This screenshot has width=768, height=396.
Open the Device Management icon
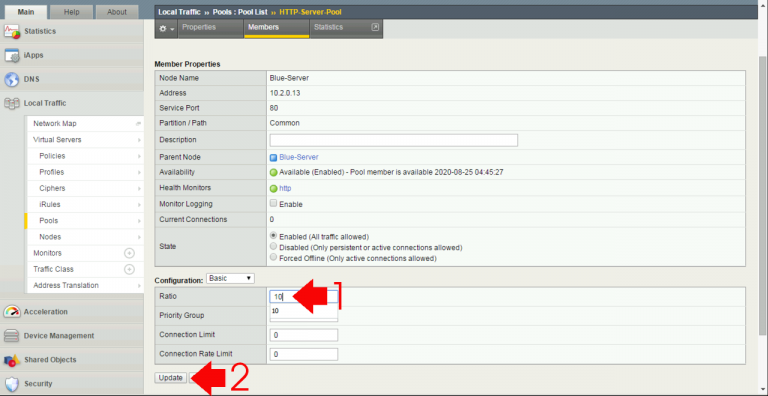(12, 336)
